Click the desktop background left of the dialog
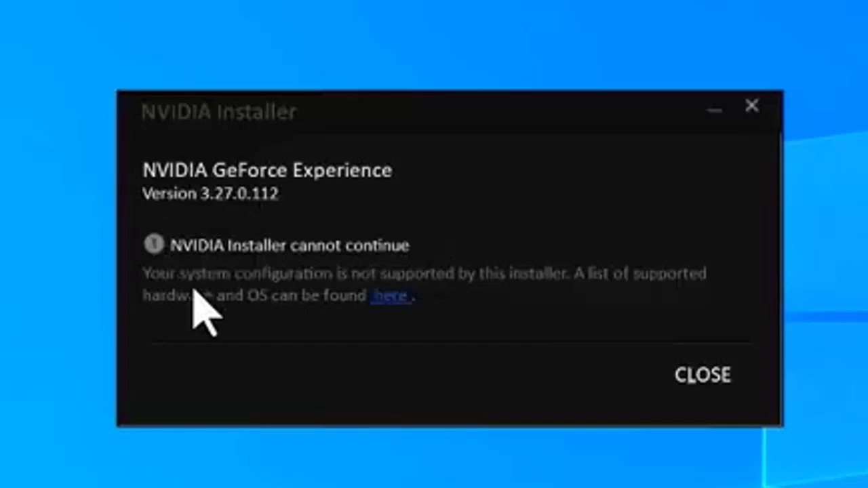The image size is (868, 488). pos(58,258)
